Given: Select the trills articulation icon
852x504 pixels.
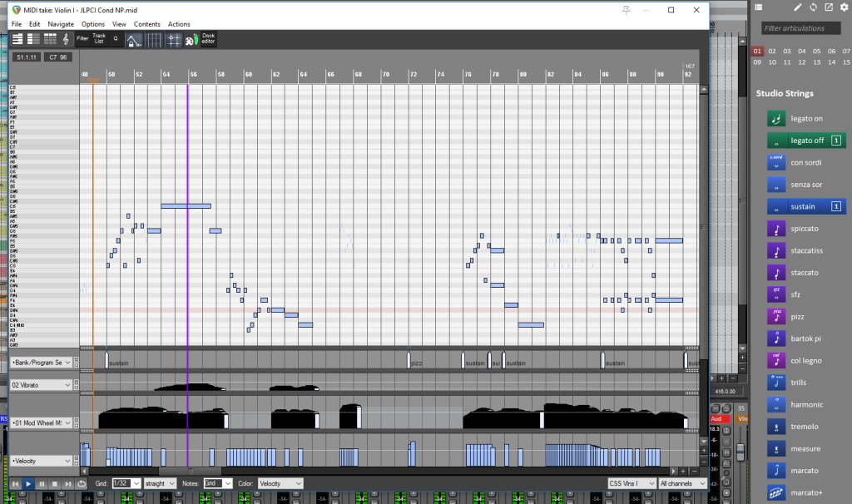Looking at the screenshot, I should click(x=775, y=383).
